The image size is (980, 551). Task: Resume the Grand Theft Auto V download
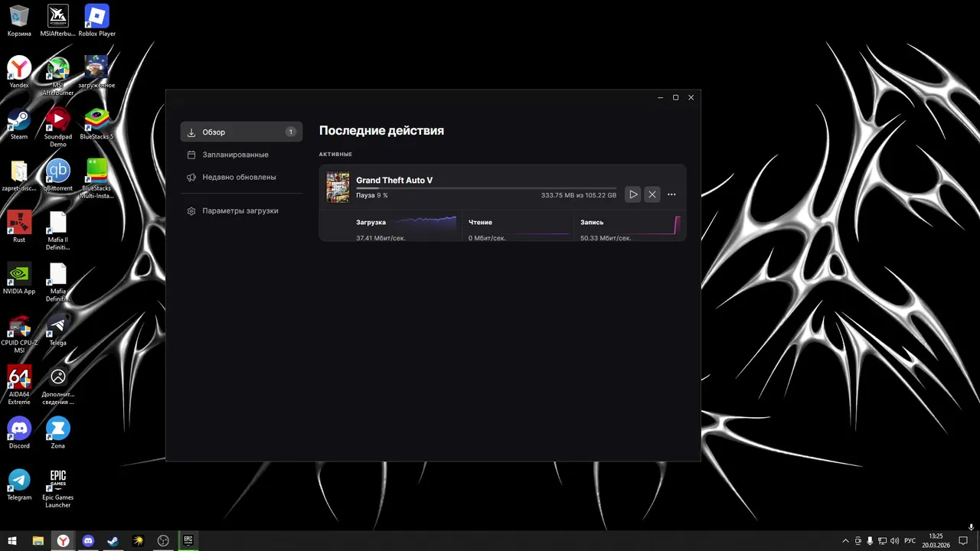[633, 194]
